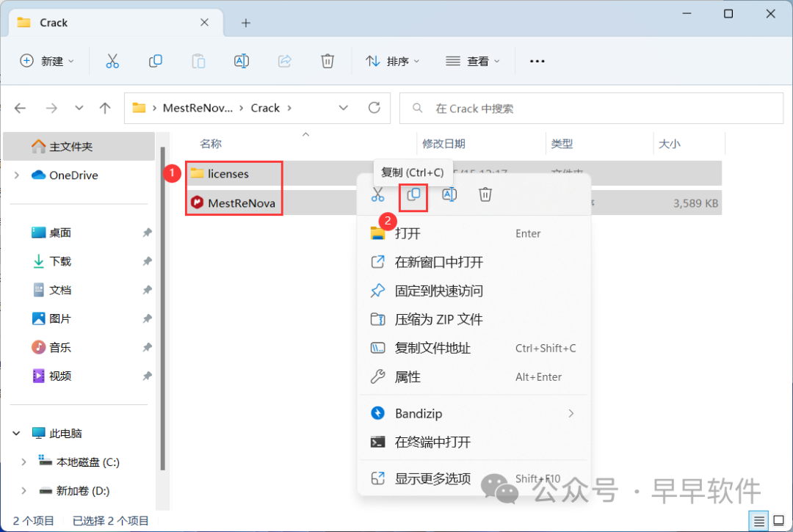Screen dimensions: 793x532
Task: Open the 查看 view dropdown
Action: [x=473, y=61]
